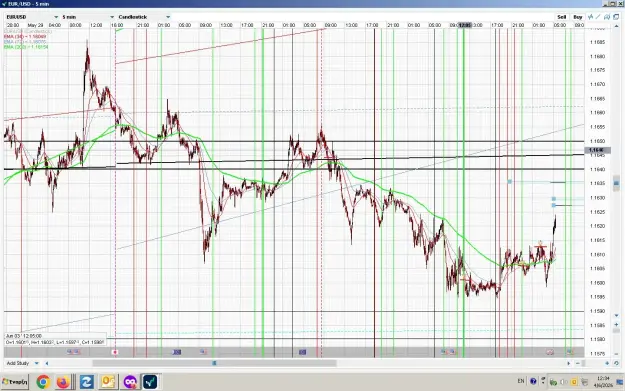625x391 pixels.
Task: Click the active trading platform taskbar icon
Action: 150,382
